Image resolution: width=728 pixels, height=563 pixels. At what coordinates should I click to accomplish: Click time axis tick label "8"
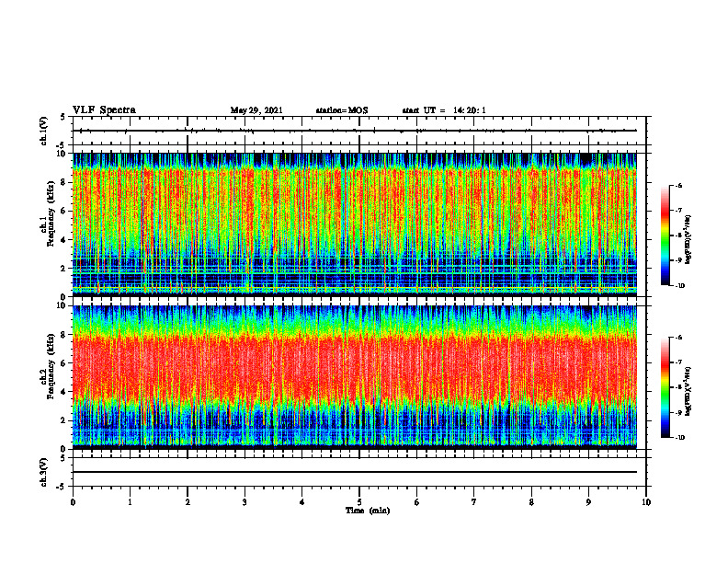pos(531,502)
